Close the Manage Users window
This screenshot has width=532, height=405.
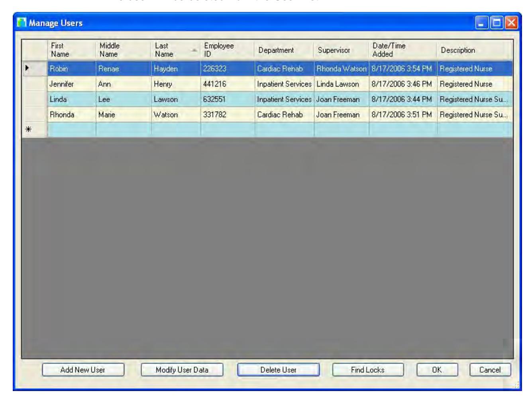pyautogui.click(x=511, y=23)
